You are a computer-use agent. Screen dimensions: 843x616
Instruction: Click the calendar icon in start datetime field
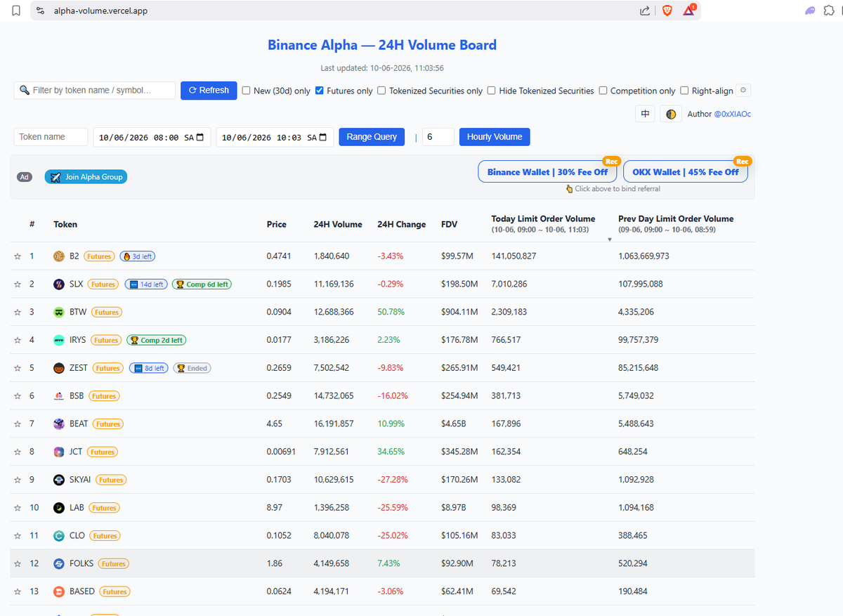click(200, 137)
